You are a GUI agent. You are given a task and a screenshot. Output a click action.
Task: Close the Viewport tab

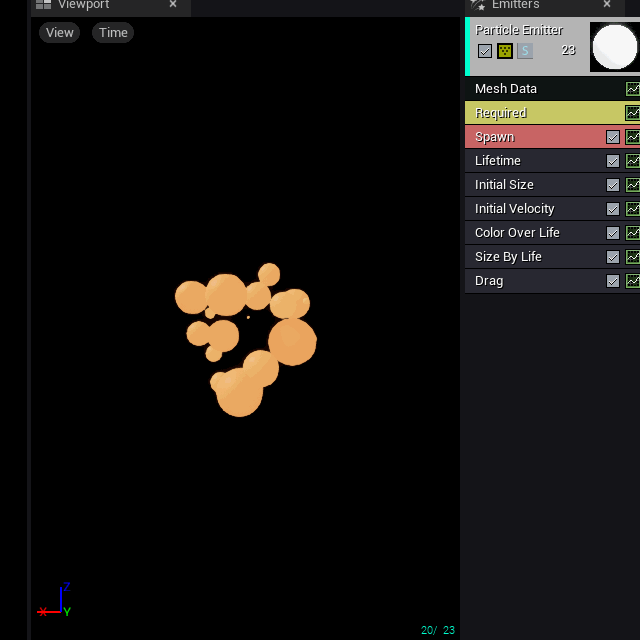click(173, 4)
